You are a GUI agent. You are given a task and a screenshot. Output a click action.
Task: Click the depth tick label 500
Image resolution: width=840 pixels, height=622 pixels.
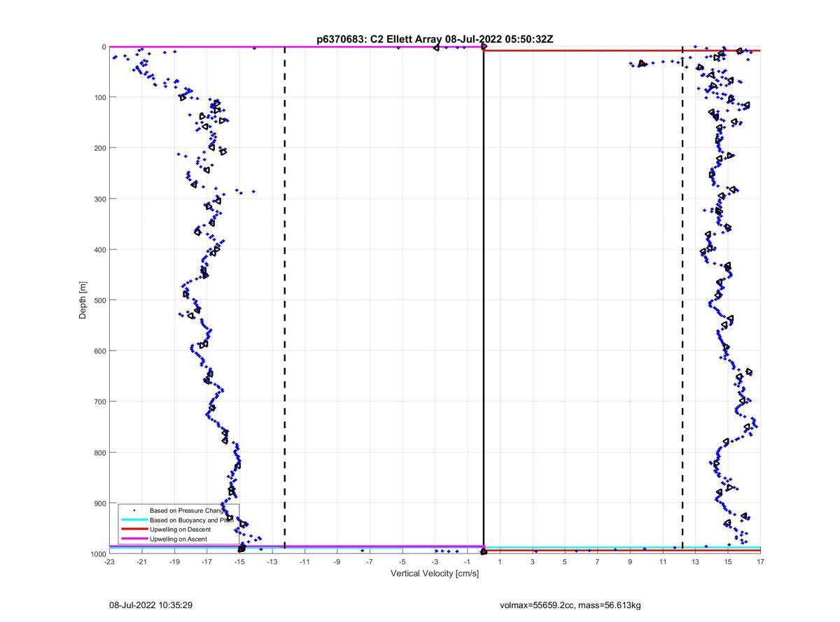pos(100,300)
